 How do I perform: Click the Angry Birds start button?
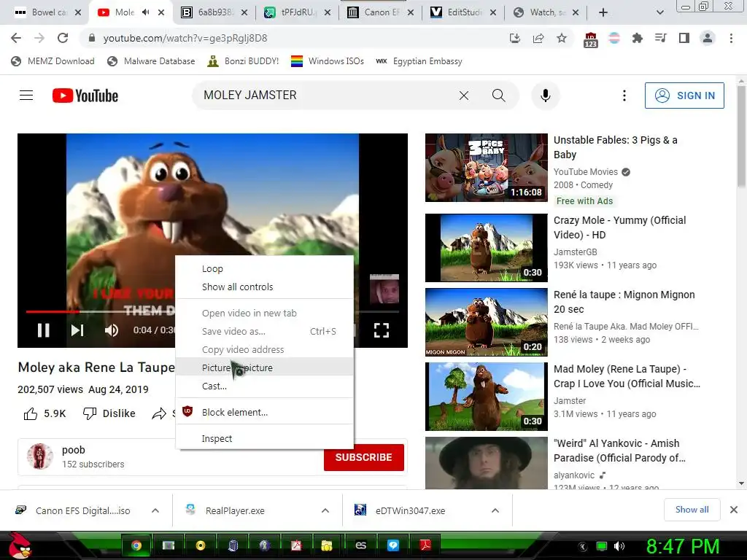click(18, 545)
